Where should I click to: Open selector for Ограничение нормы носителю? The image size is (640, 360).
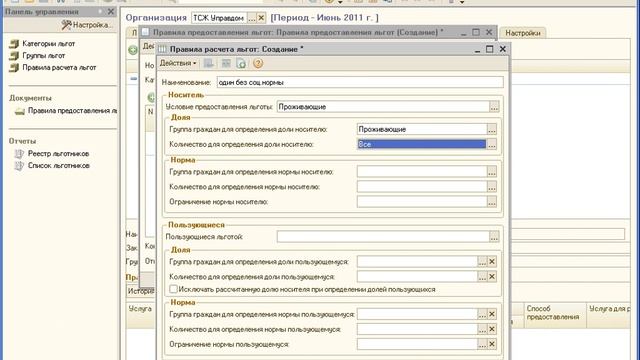492,202
